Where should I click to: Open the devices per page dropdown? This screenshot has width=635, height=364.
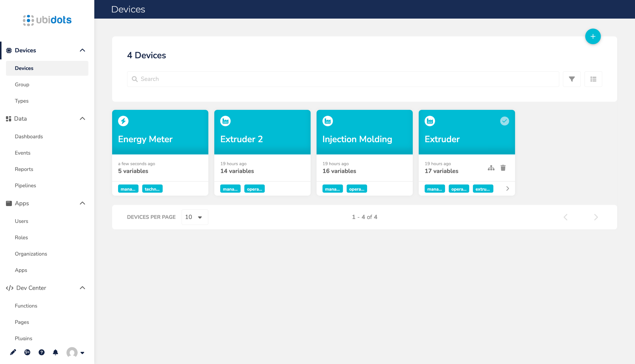coord(194,217)
